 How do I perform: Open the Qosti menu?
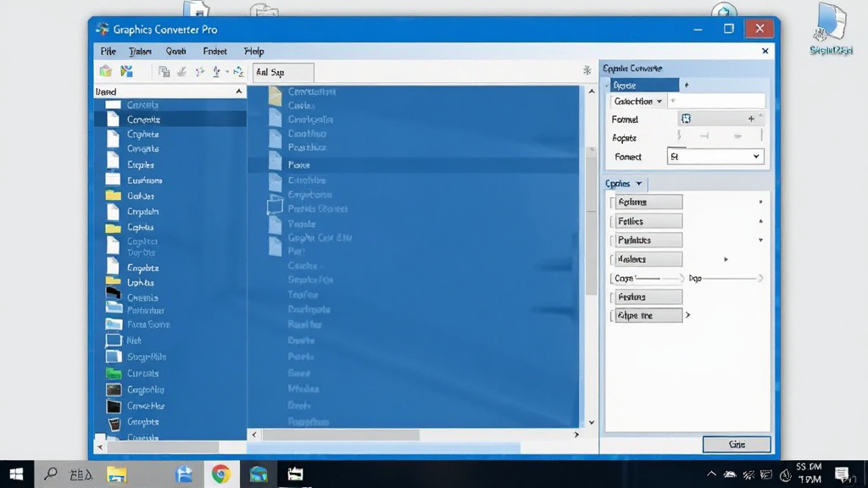[176, 51]
